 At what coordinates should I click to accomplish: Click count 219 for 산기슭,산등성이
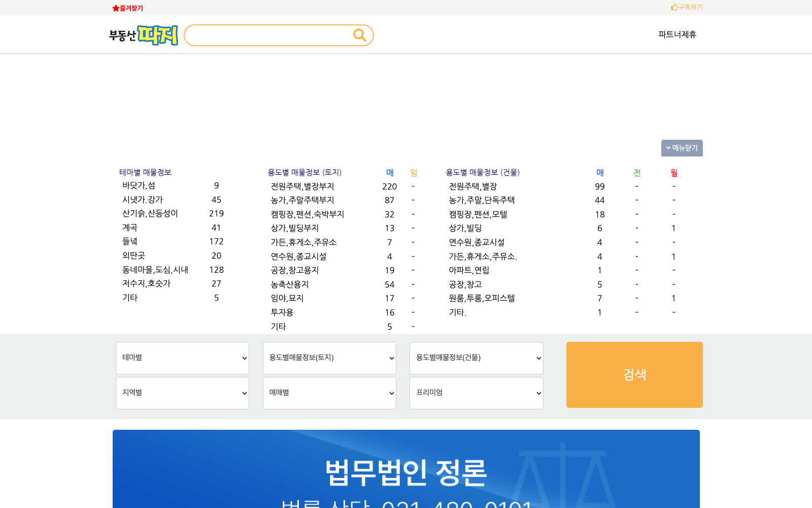pyautogui.click(x=216, y=213)
